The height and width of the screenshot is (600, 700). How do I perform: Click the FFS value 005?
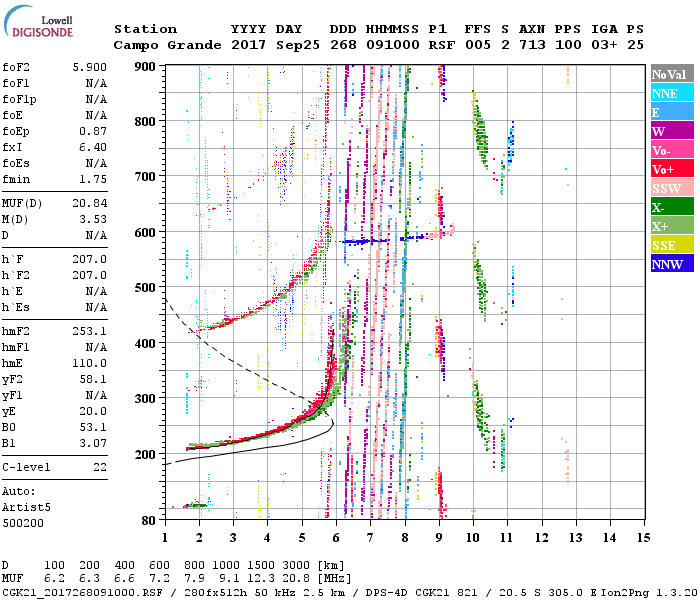coord(478,45)
